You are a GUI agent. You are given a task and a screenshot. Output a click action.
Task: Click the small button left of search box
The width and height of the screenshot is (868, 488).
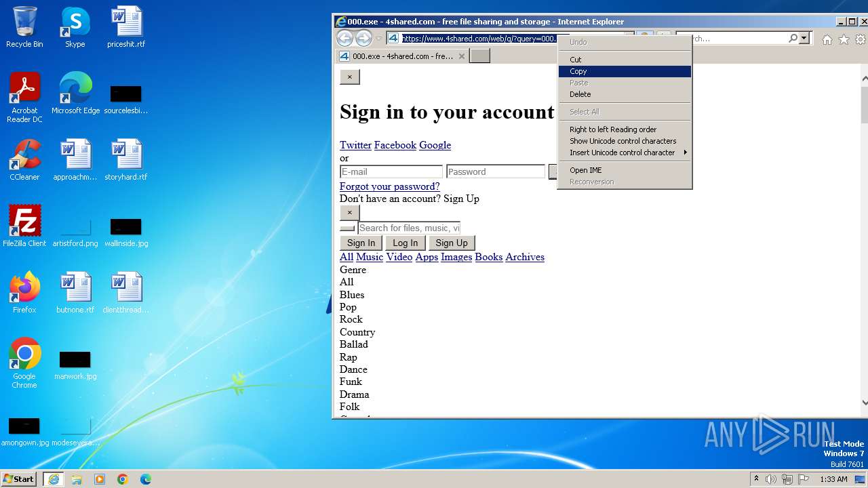click(x=347, y=228)
